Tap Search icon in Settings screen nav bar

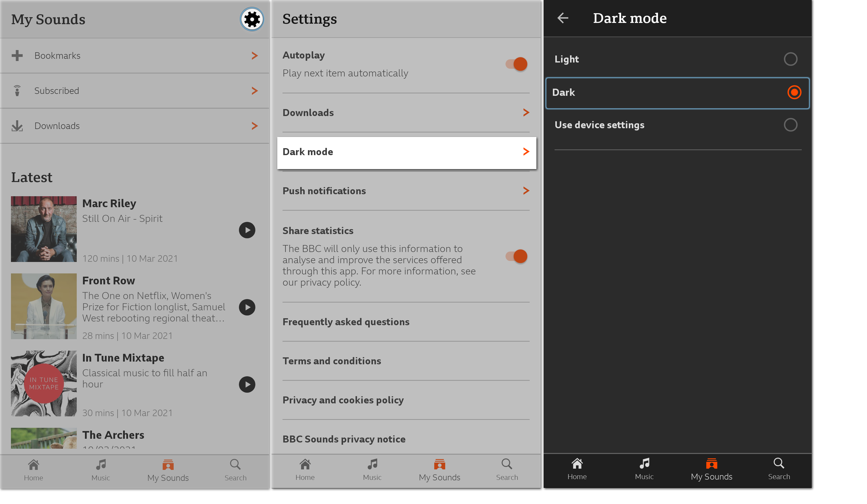coord(507,464)
